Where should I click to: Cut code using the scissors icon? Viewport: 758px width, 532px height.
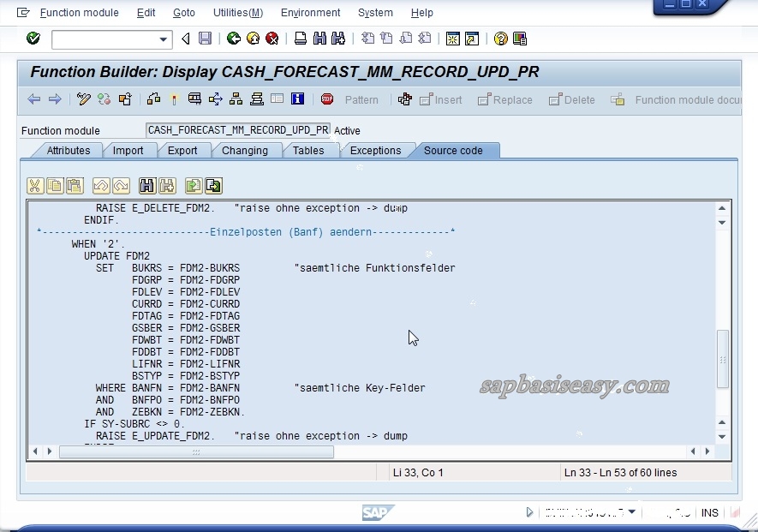[36, 185]
